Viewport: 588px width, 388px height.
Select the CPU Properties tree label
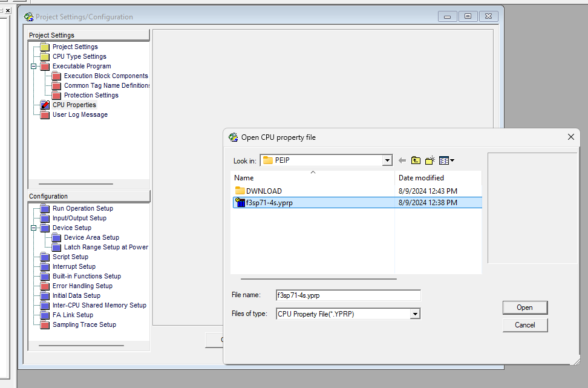tap(74, 105)
